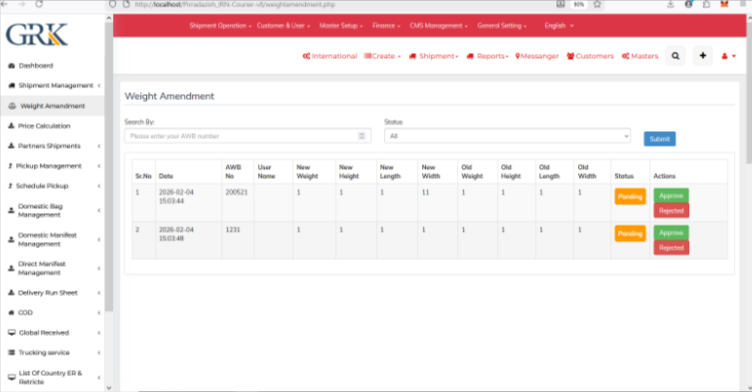Click the browser back arrow
752x392 pixels.
[x=5, y=4]
